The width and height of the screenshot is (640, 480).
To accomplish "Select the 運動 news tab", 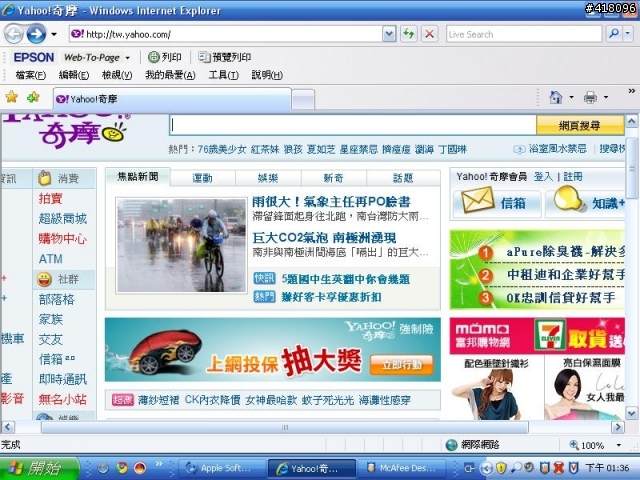I will pyautogui.click(x=202, y=178).
